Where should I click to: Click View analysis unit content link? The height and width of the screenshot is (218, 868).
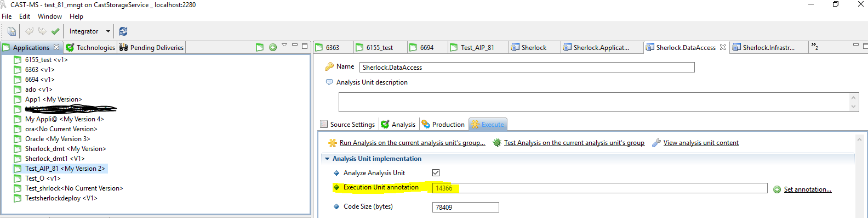701,143
